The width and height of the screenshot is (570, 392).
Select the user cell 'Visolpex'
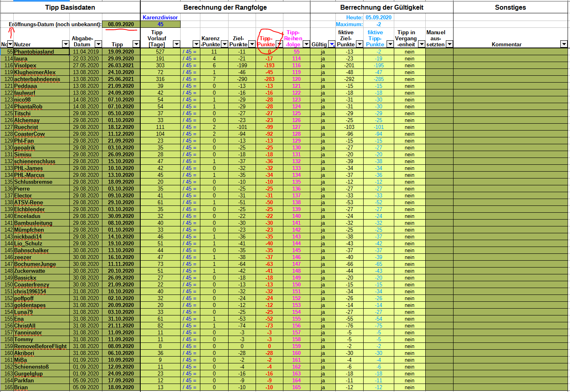[x=42, y=65]
